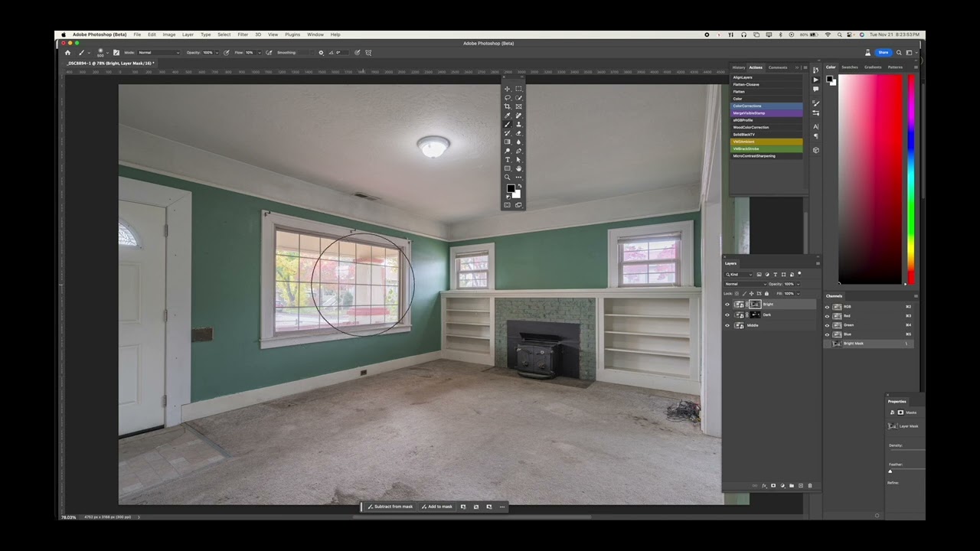The height and width of the screenshot is (551, 980).
Task: Select the Crop tool
Action: [507, 106]
